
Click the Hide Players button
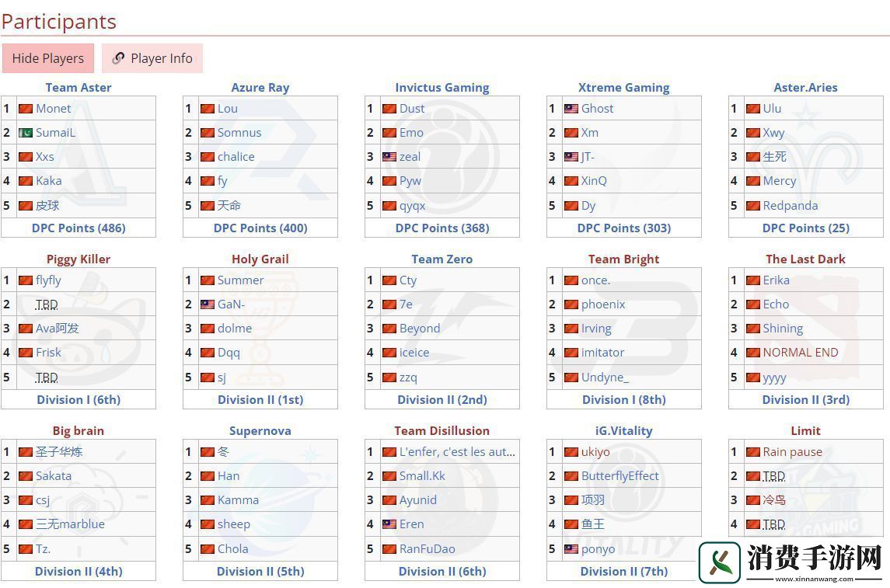(x=48, y=58)
